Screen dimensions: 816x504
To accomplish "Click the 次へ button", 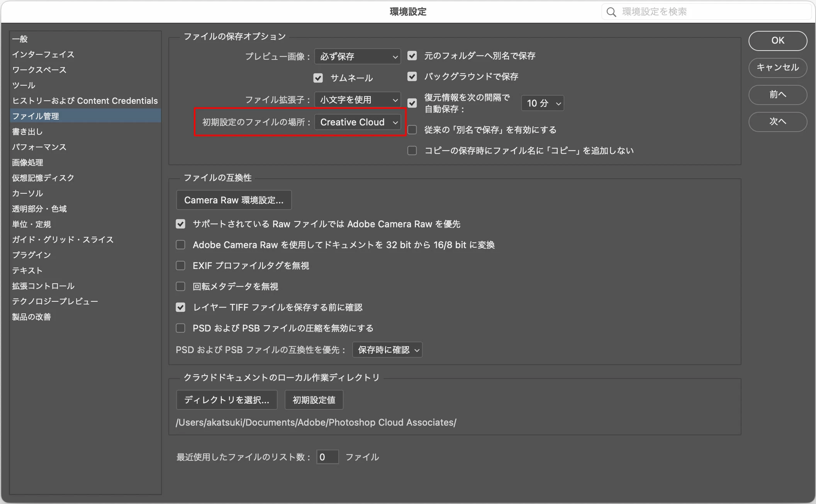I will 777,122.
